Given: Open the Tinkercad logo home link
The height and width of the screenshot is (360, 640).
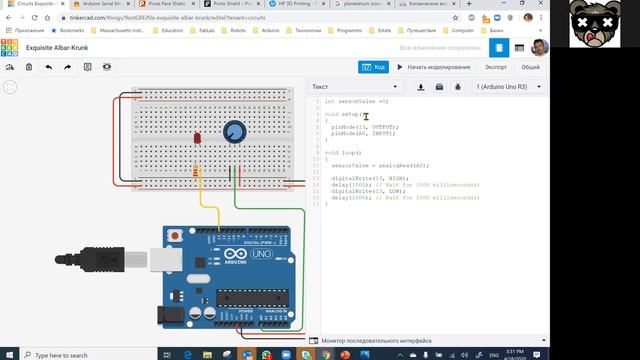Looking at the screenshot, I should [9, 48].
